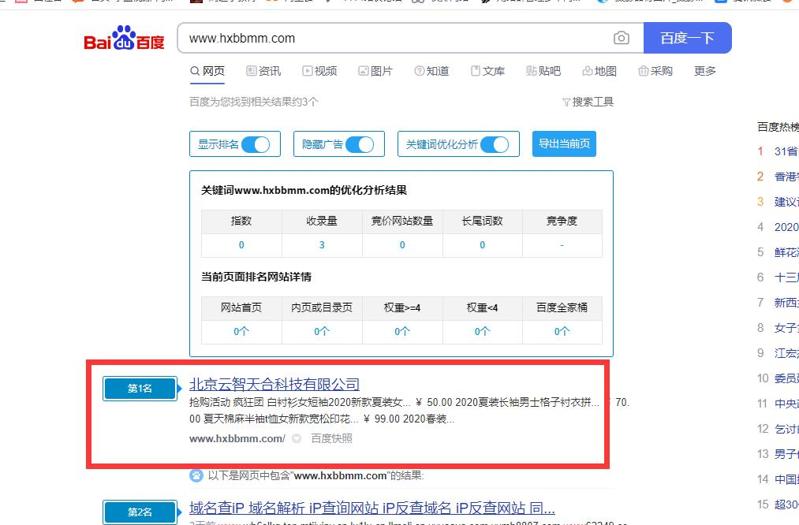Image resolution: width=799 pixels, height=525 pixels.
Task: Toggle the 关键词优化分析 switch
Action: point(494,144)
